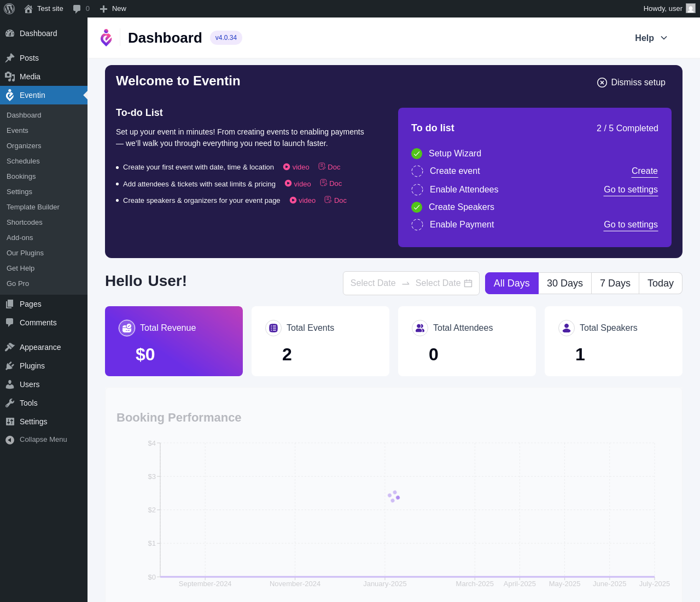Click the Collapse Menu arrow icon
700x602 pixels.
coord(10,440)
